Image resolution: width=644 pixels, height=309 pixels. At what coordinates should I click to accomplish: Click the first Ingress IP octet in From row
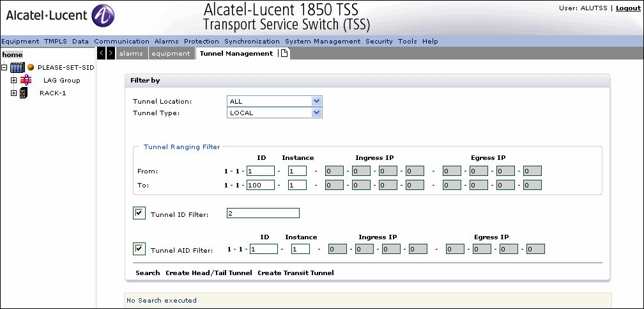(x=334, y=171)
